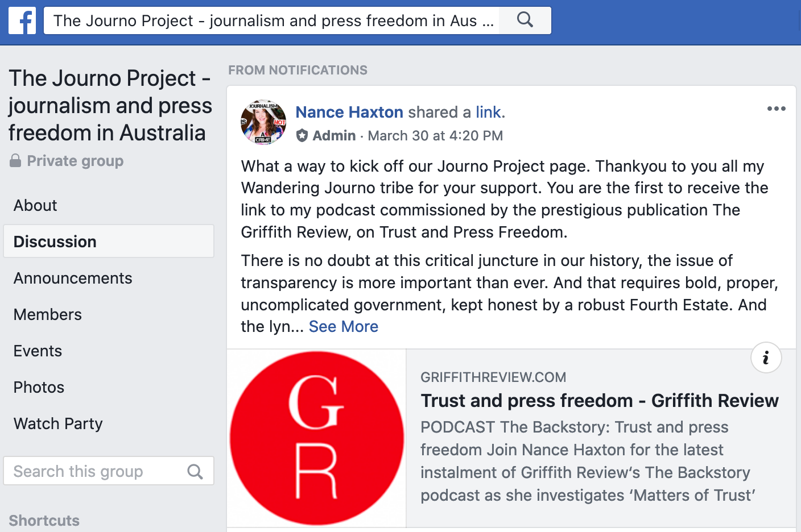The width and height of the screenshot is (801, 532).
Task: Go to Announcements
Action: [73, 278]
